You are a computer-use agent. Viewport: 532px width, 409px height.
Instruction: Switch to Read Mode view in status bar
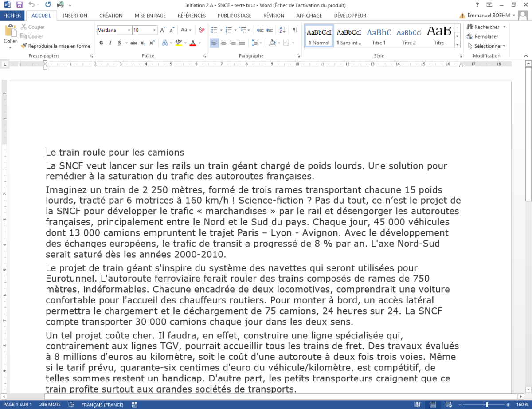point(417,405)
